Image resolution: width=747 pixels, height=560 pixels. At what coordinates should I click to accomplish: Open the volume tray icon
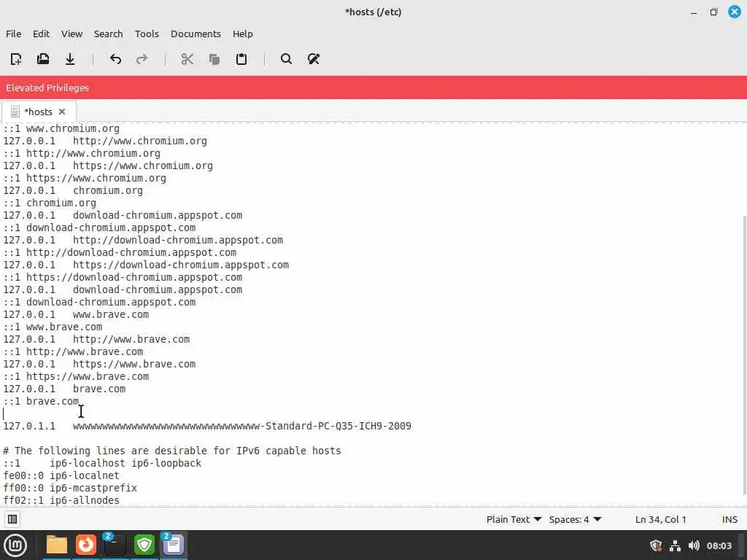694,545
